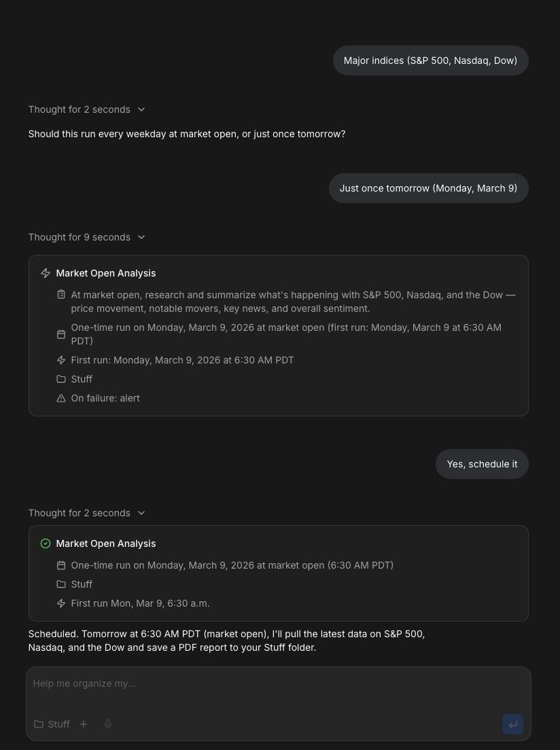
Task: Click the Market Open Analysis title in scheduled card
Action: click(106, 543)
